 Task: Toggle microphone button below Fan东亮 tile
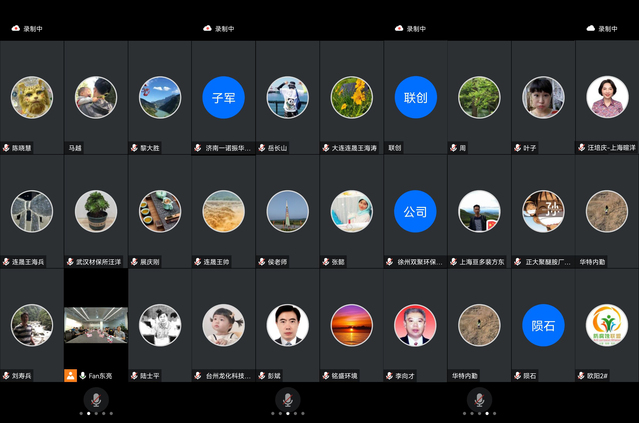pyautogui.click(x=96, y=398)
